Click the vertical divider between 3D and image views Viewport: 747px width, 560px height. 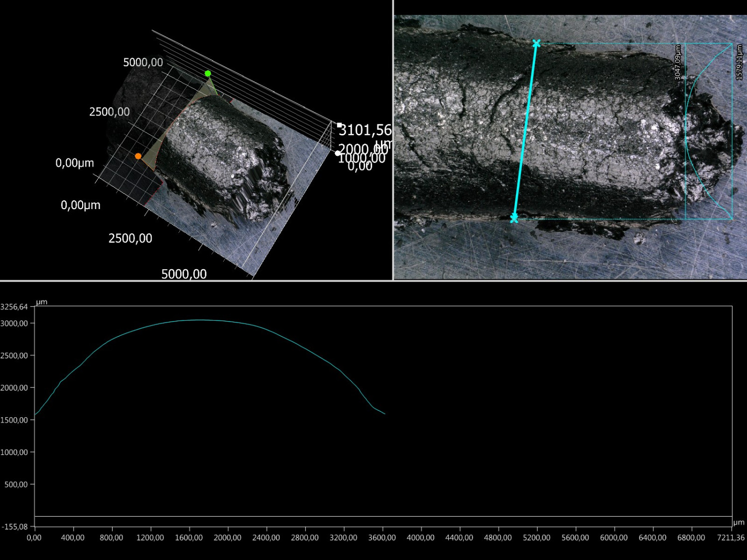tap(393, 139)
